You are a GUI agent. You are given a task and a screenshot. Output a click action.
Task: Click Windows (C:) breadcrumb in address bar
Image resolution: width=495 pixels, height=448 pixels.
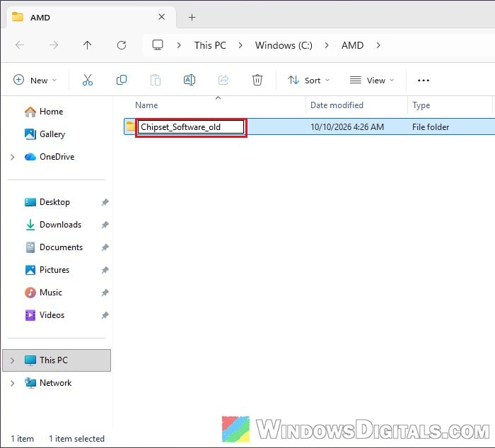point(284,45)
